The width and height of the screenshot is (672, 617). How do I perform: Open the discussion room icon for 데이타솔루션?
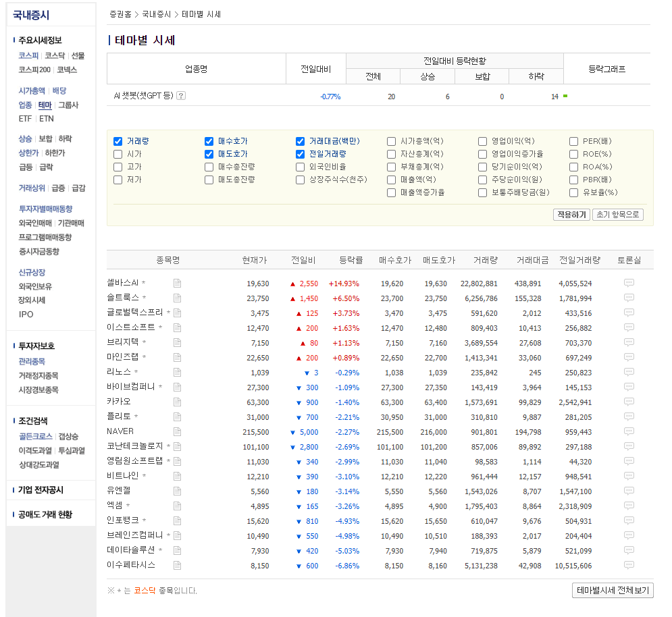[629, 550]
